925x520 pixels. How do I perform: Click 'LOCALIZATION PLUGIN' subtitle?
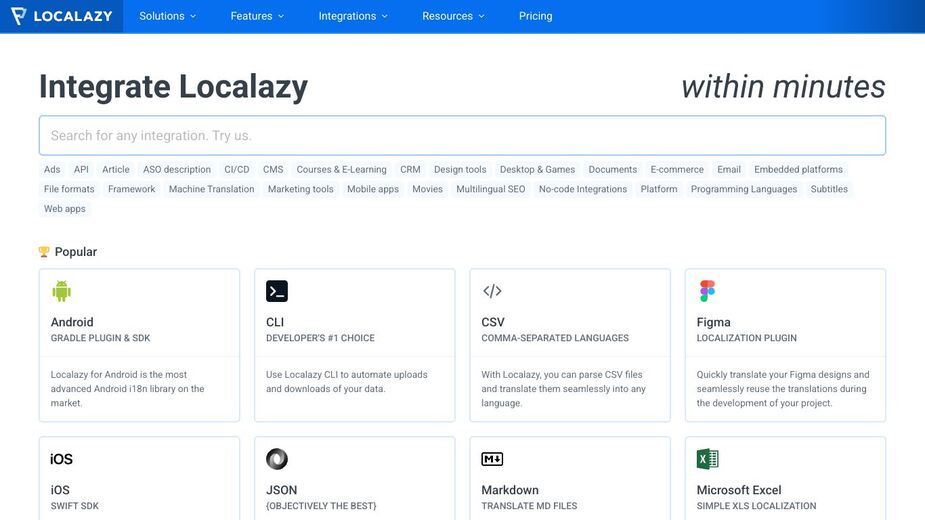pyautogui.click(x=747, y=338)
